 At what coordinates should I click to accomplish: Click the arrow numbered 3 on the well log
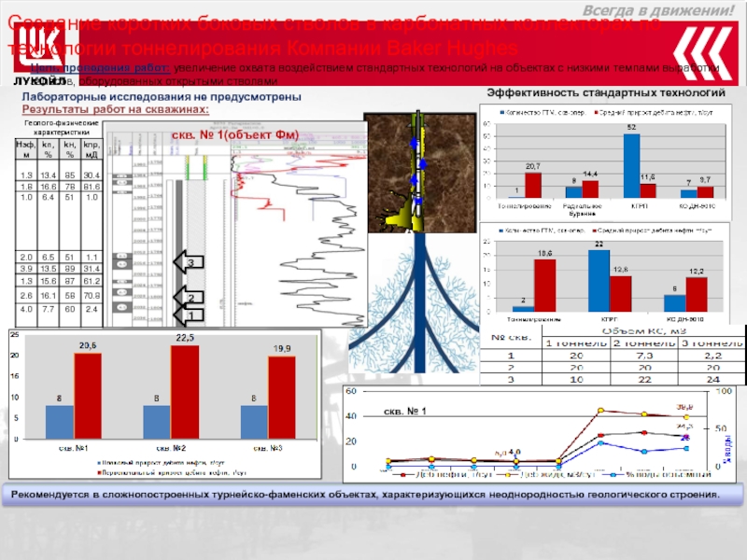point(189,261)
